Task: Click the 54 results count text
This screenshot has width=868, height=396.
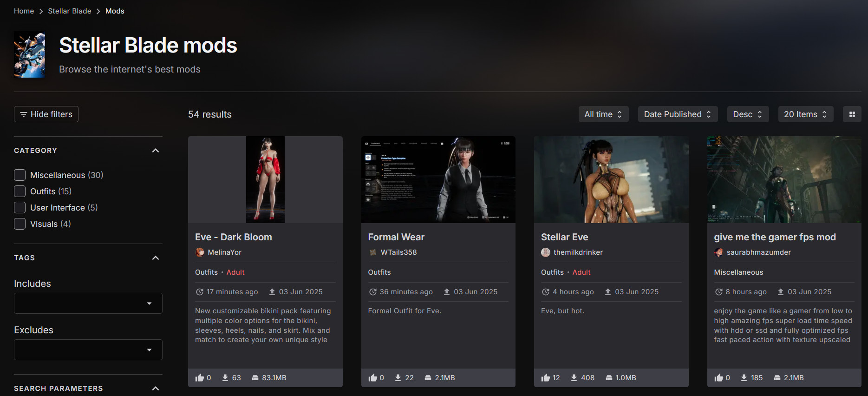Action: [x=210, y=114]
